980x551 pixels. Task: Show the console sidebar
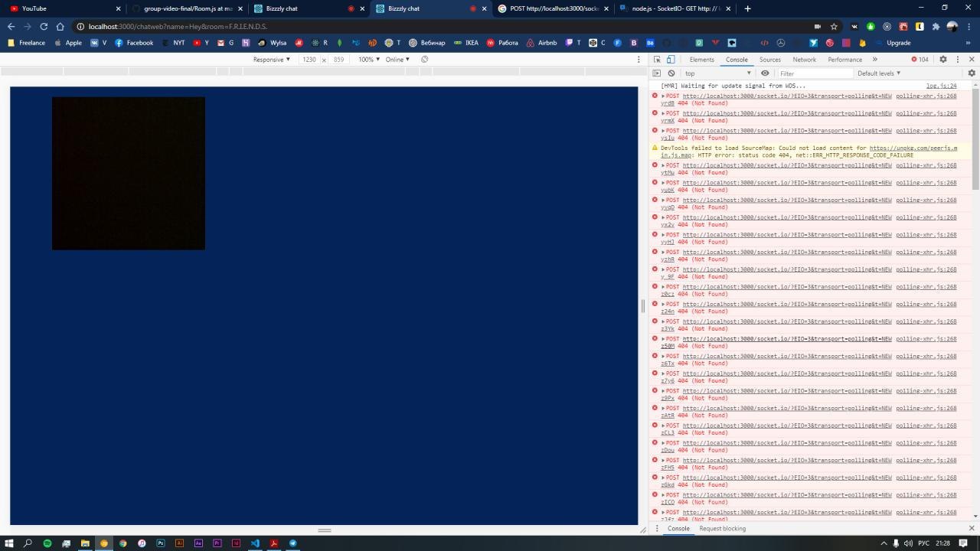point(657,73)
